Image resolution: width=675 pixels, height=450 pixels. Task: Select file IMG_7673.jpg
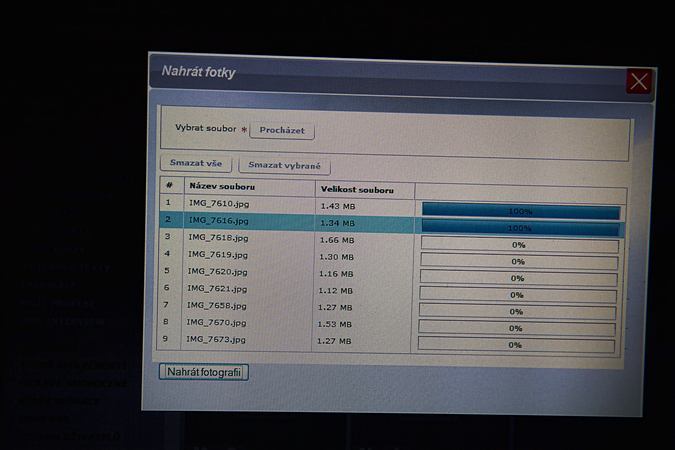pyautogui.click(x=216, y=339)
